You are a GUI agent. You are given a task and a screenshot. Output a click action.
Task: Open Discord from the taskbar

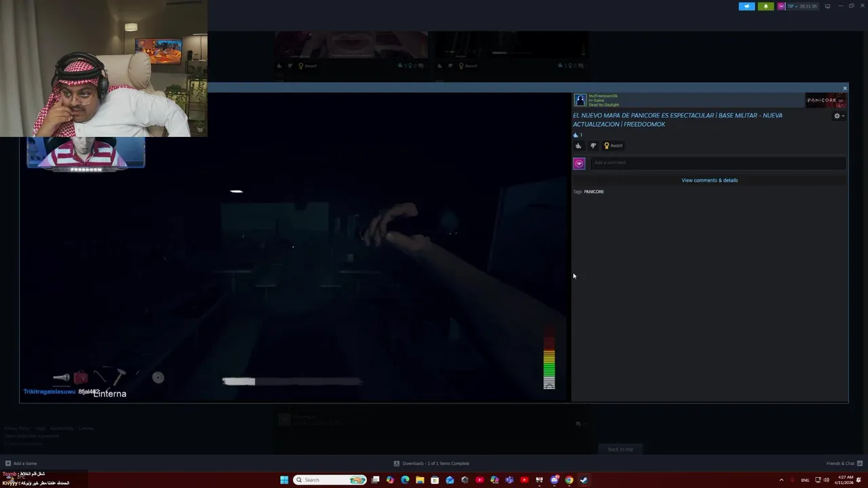coord(554,480)
